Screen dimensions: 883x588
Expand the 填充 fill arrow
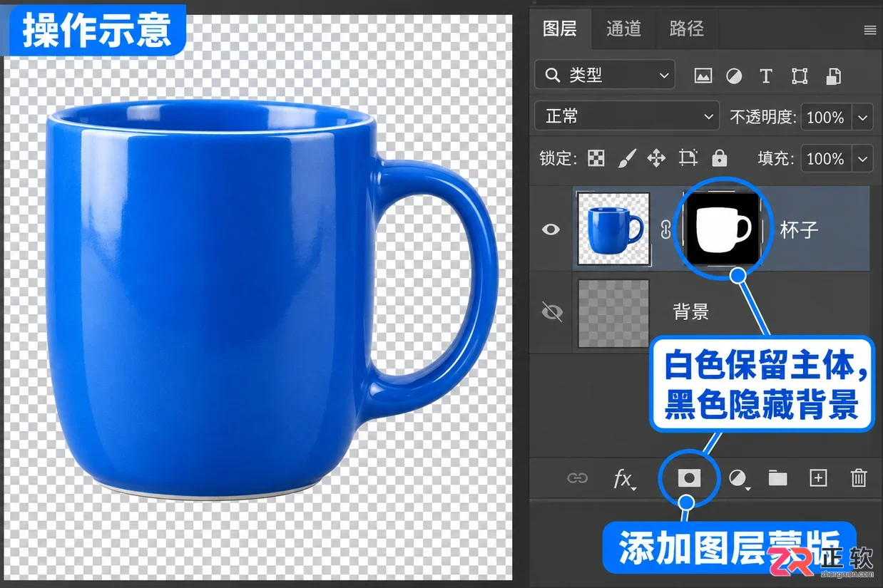863,158
